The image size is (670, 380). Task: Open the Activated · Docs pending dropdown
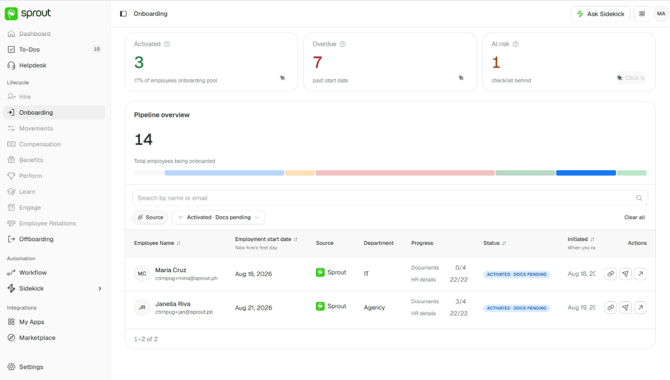218,217
